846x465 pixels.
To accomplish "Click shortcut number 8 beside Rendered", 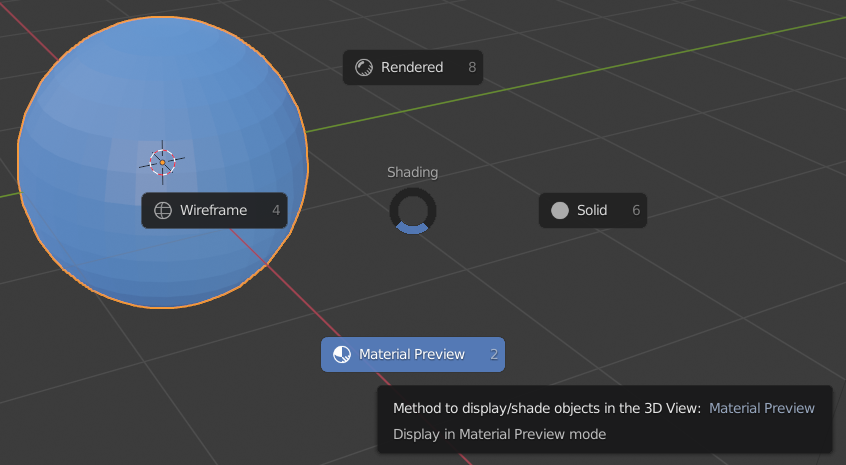I will pyautogui.click(x=472, y=67).
